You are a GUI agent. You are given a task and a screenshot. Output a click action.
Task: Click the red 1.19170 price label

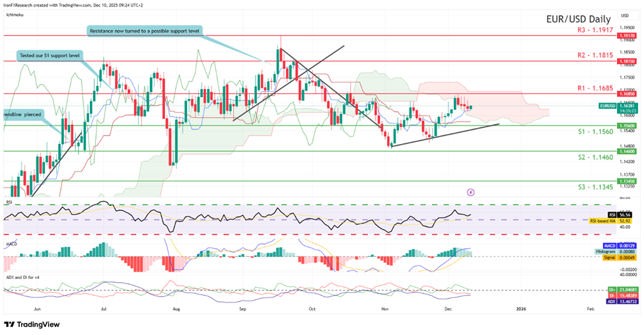pos(625,36)
